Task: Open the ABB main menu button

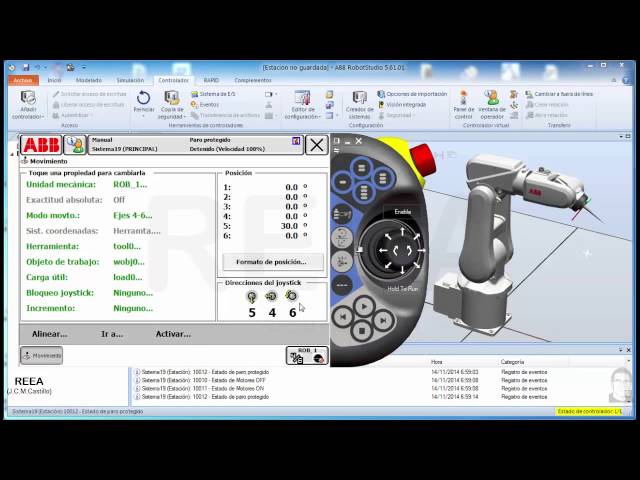Action: coord(41,145)
